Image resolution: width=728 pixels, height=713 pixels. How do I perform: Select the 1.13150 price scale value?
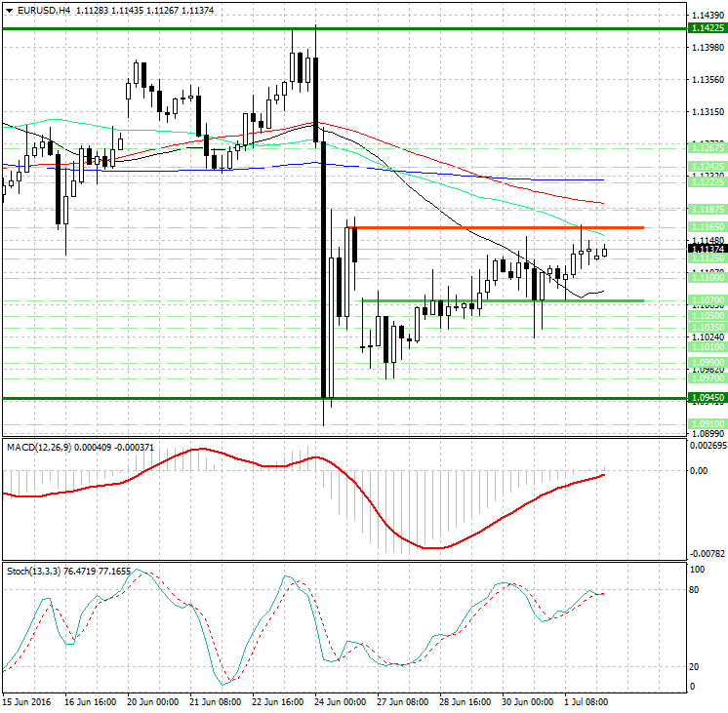[x=708, y=112]
